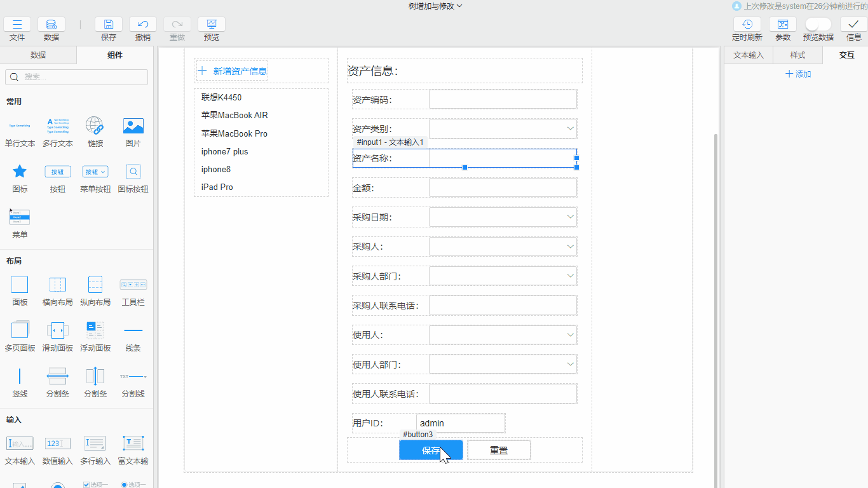Select the 菜单按钮 component icon

coord(95,172)
